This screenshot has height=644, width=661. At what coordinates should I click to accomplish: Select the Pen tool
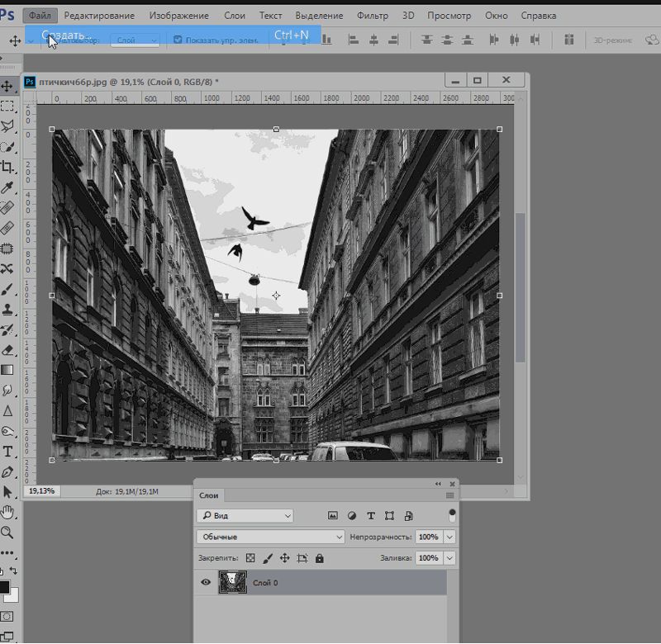click(x=7, y=472)
